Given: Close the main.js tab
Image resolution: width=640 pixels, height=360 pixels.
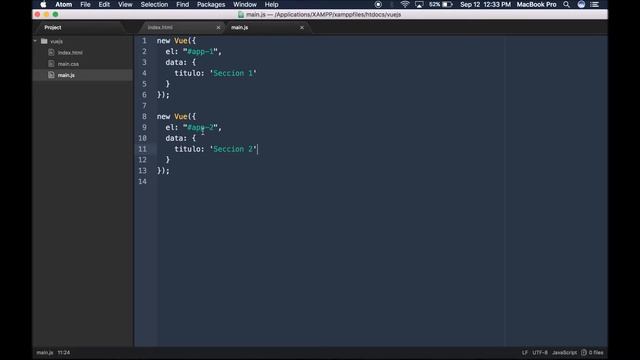Looking at the screenshot, I should (302, 27).
